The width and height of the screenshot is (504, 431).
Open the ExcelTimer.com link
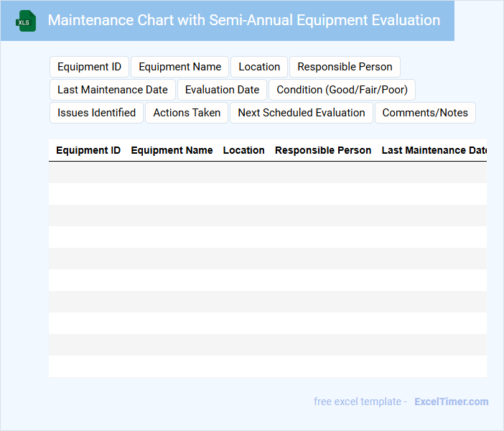451,402
